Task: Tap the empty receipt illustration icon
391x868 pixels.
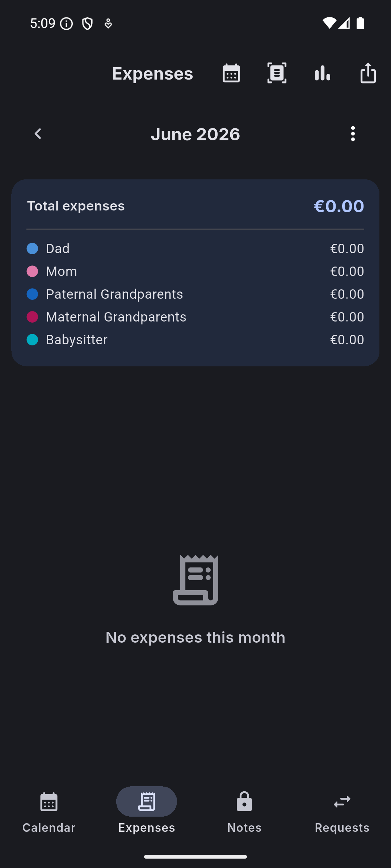Action: point(195,580)
